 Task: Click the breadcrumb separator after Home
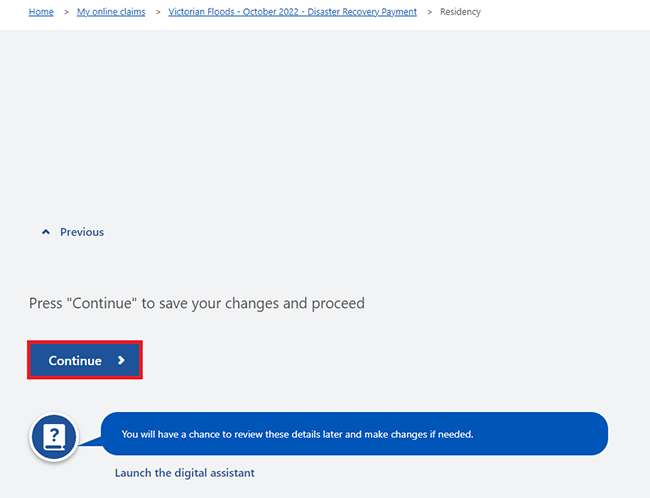pyautogui.click(x=66, y=12)
